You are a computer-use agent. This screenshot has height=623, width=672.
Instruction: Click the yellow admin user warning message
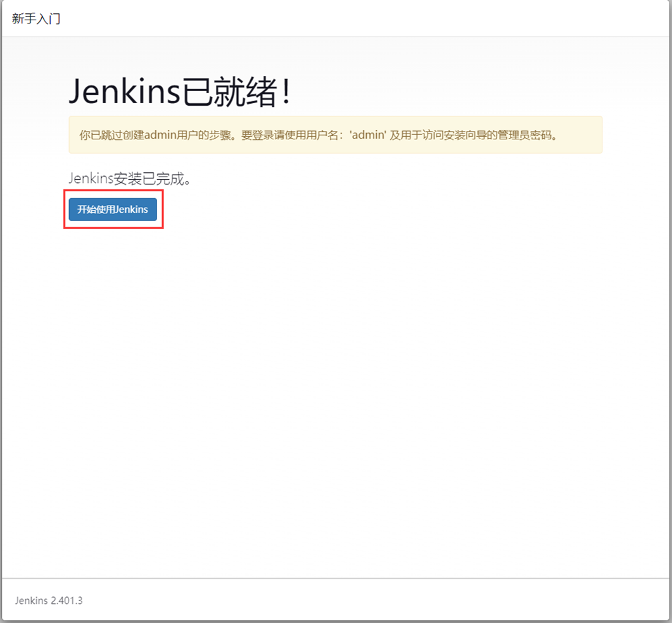[x=335, y=135]
